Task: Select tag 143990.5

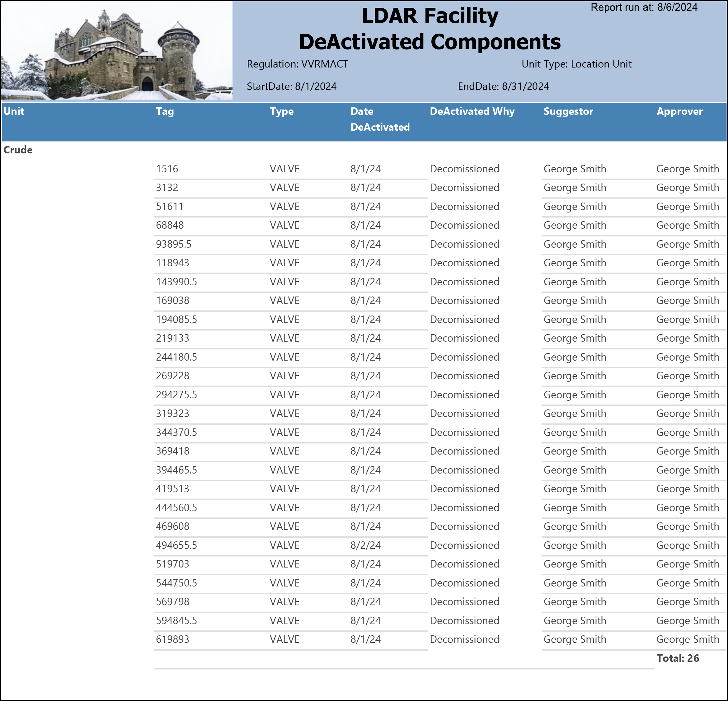Action: (x=176, y=282)
